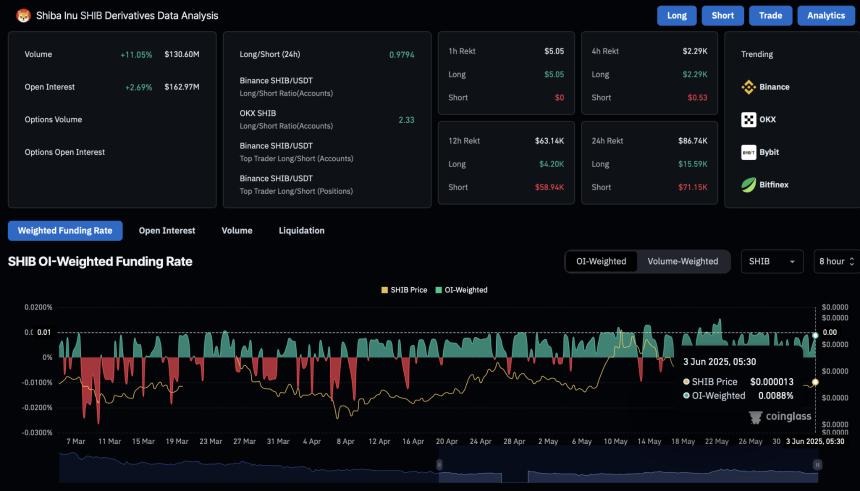860x491 pixels.
Task: Switch to the Open Interest tab
Action: click(167, 231)
